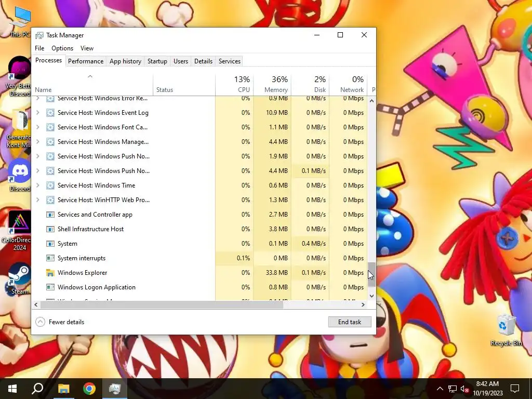The image size is (532, 399).
Task: Open the ColorDirector 2024 desktop shortcut
Action: point(19,231)
